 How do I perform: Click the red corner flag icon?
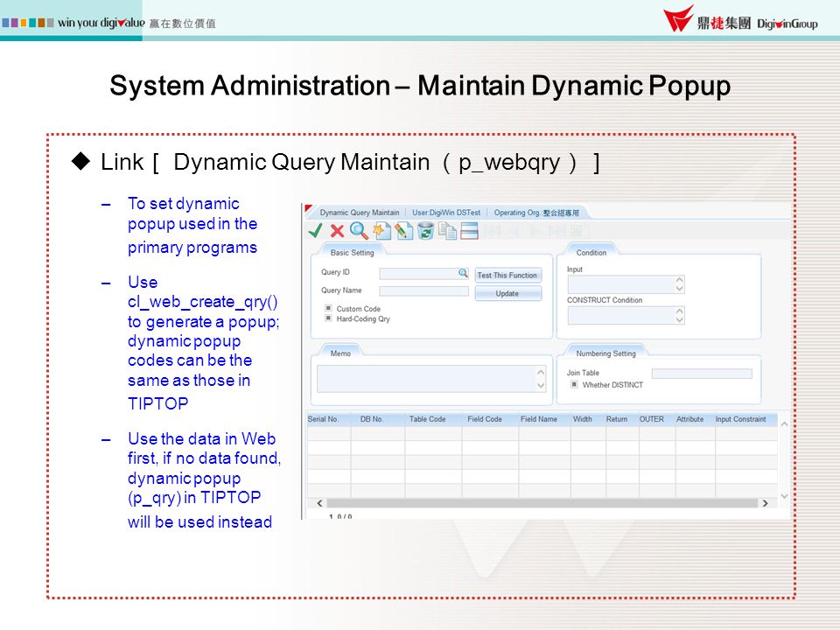308,208
